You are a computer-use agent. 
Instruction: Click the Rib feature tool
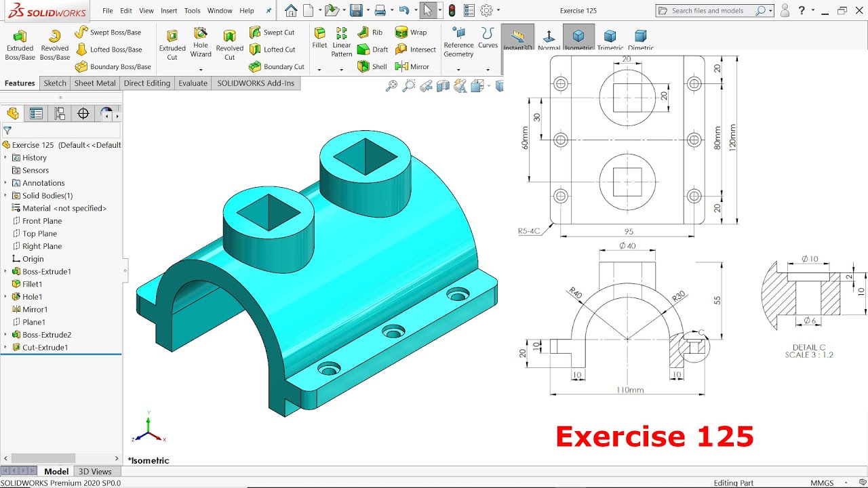click(x=370, y=32)
